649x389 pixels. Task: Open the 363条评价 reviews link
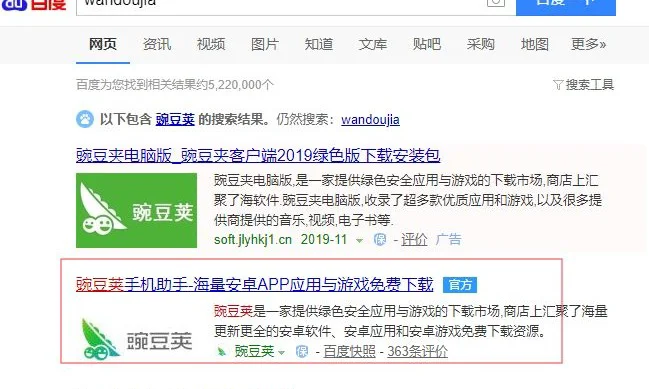tap(418, 352)
